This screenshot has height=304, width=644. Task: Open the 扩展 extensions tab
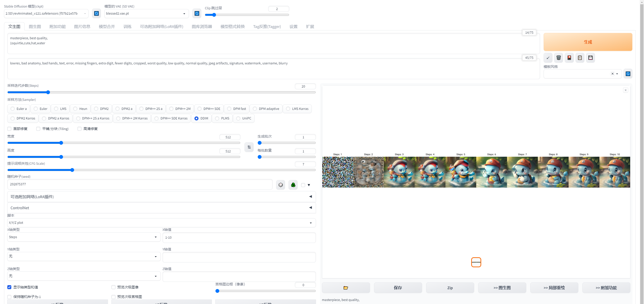click(310, 26)
